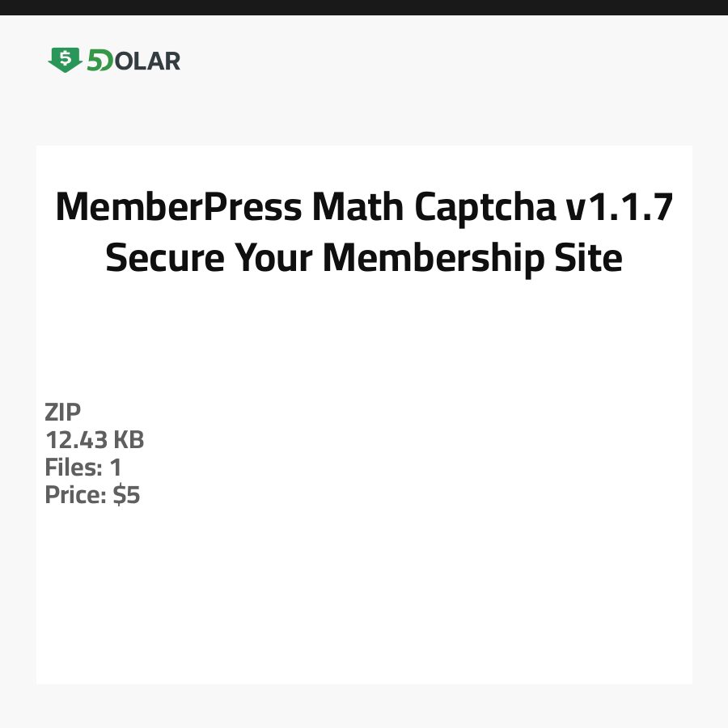Click the "Files: 1" count text
Screen dimensions: 728x728
click(83, 468)
